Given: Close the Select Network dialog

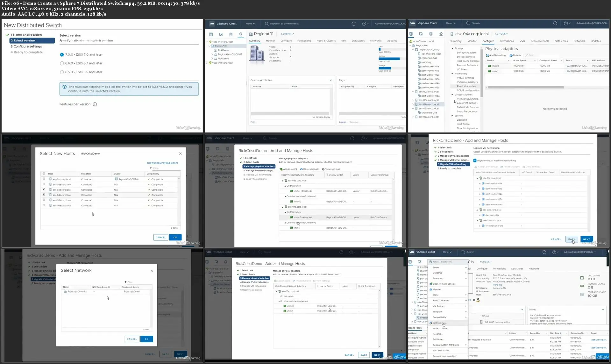Looking at the screenshot, I should click(x=152, y=271).
